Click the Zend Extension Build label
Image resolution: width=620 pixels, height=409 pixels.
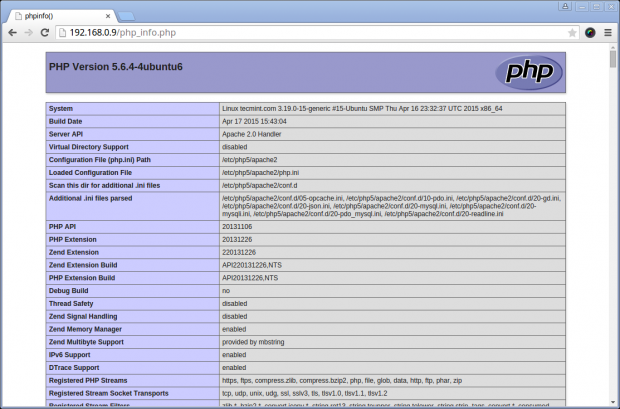[83, 265]
